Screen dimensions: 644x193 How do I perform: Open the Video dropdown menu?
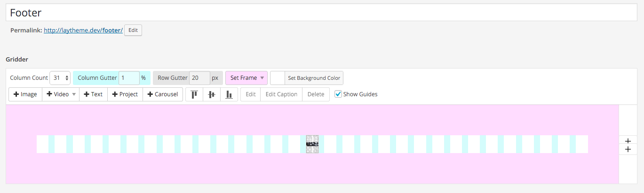click(61, 94)
